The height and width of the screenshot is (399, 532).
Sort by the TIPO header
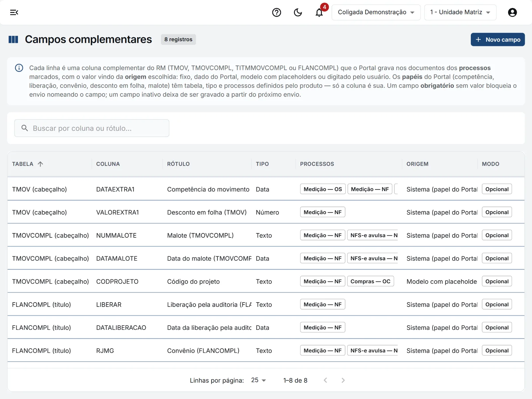click(x=262, y=164)
